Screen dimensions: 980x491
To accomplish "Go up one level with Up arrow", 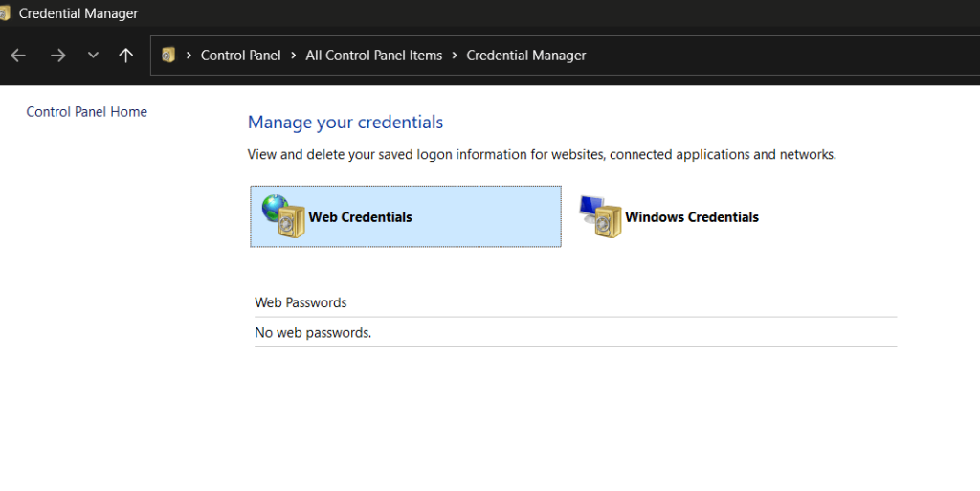I will pyautogui.click(x=125, y=56).
